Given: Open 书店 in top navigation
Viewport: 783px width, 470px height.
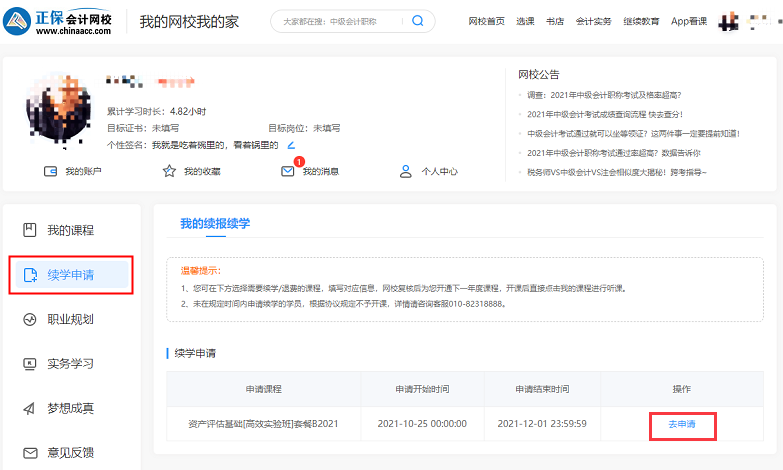Looking at the screenshot, I should click(x=555, y=21).
